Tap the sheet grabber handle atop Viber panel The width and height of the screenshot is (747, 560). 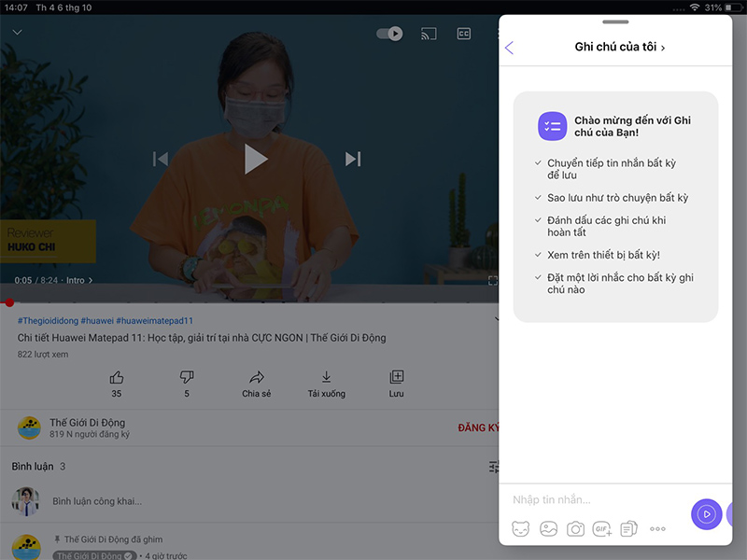click(x=615, y=21)
